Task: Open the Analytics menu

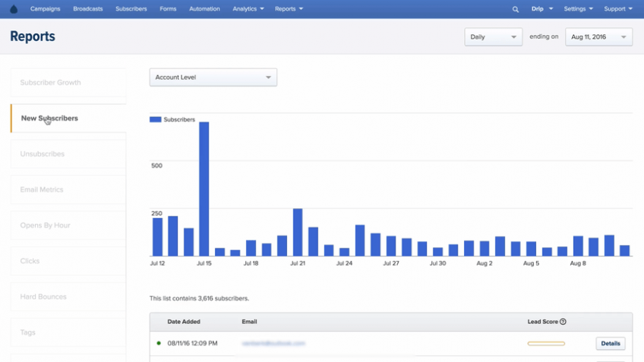Action: coord(248,8)
